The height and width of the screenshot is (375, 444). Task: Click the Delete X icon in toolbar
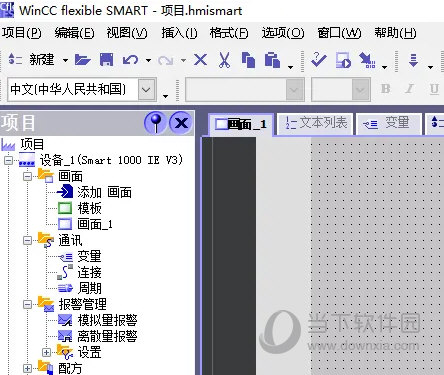[200, 60]
